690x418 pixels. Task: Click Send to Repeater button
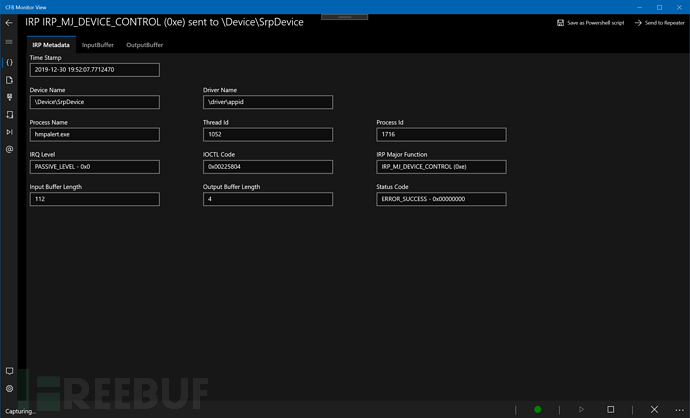click(658, 22)
